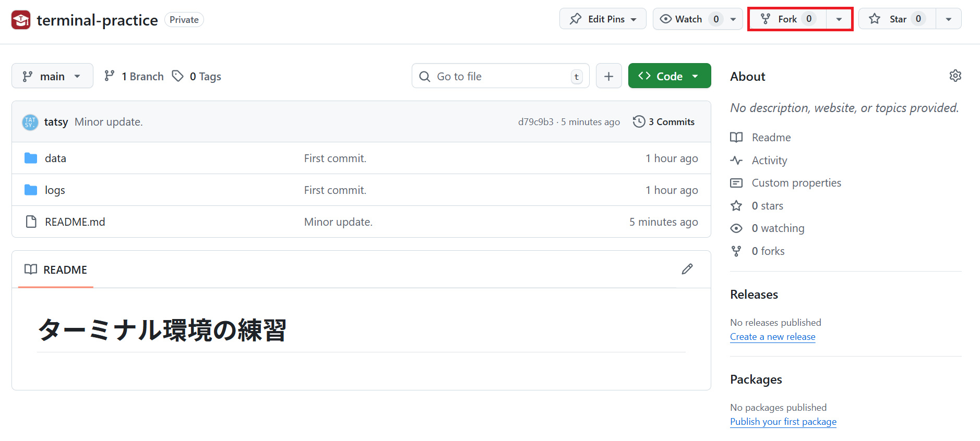Star the repository
980x441 pixels.
point(898,19)
